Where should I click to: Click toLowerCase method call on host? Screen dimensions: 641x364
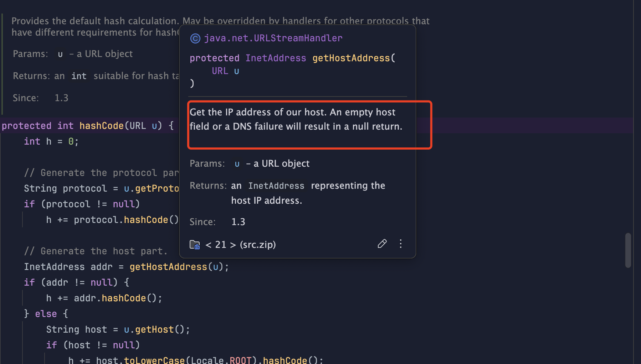(x=154, y=360)
